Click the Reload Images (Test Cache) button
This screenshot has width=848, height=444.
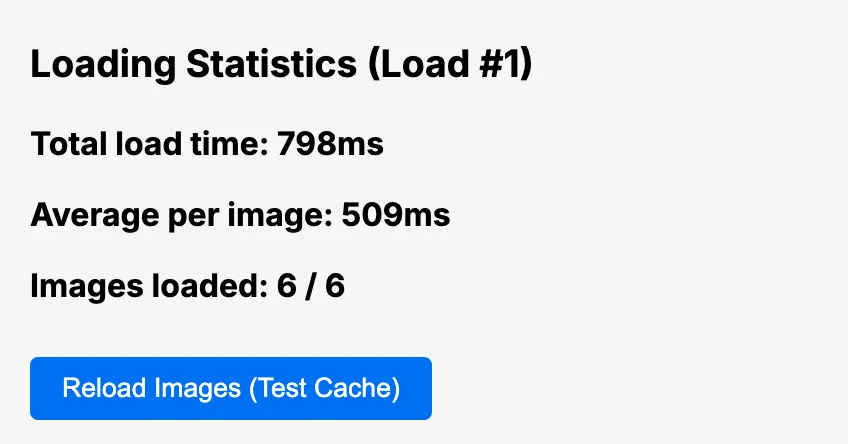pos(231,388)
